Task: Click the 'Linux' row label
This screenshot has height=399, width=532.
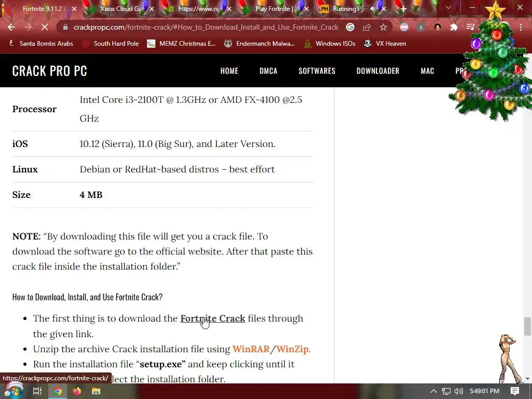Action: tap(25, 169)
